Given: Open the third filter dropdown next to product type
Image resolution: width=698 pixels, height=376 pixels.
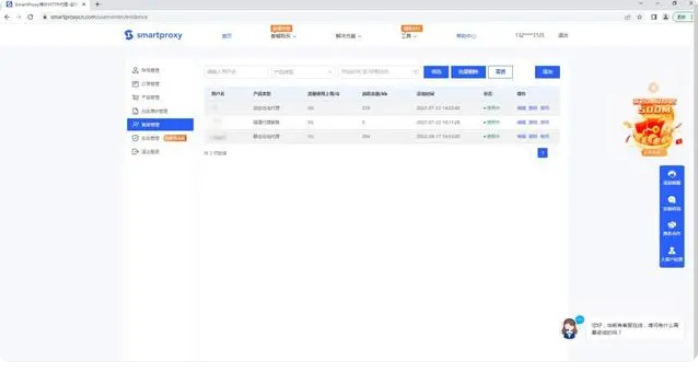Looking at the screenshot, I should point(379,72).
